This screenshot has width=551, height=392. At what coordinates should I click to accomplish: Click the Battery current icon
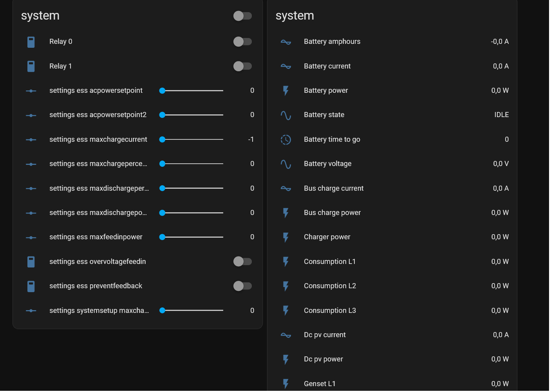(x=286, y=66)
